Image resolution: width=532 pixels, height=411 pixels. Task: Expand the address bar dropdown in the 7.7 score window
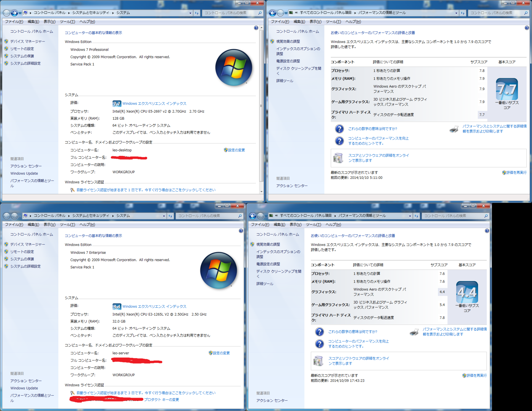456,13
